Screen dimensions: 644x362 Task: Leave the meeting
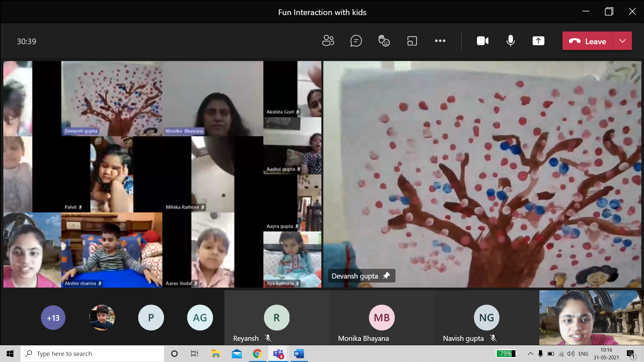[588, 41]
